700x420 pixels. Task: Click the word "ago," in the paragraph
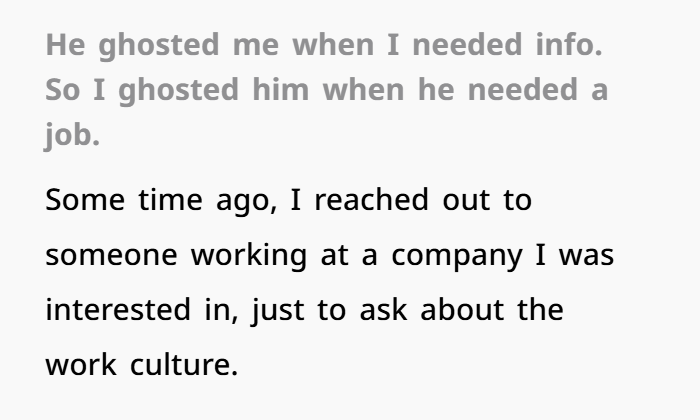[247, 201]
